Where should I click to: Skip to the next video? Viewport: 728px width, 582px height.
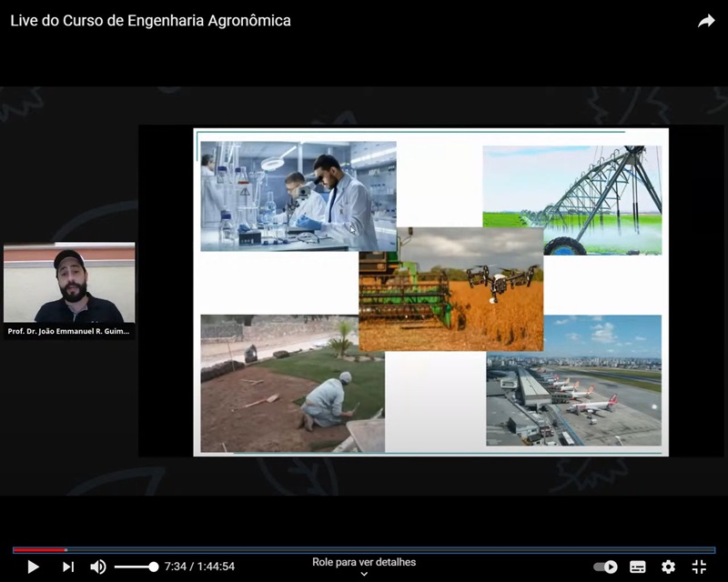[68, 567]
